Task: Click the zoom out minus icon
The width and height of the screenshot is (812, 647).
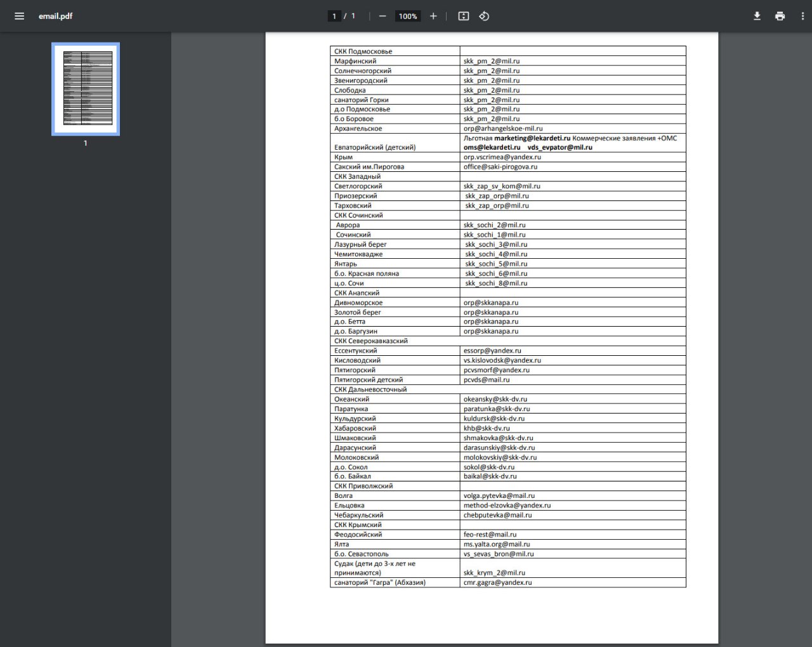Action: click(x=383, y=16)
